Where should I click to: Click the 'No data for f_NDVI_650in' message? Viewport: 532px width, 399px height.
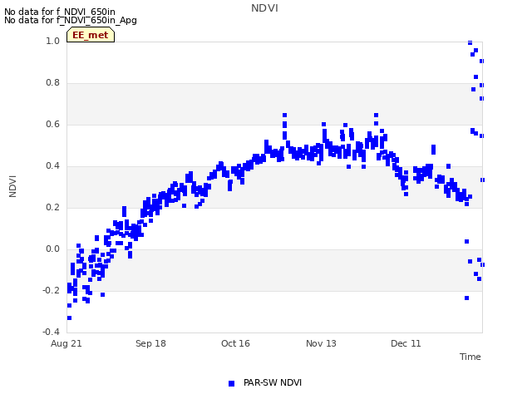60,12
